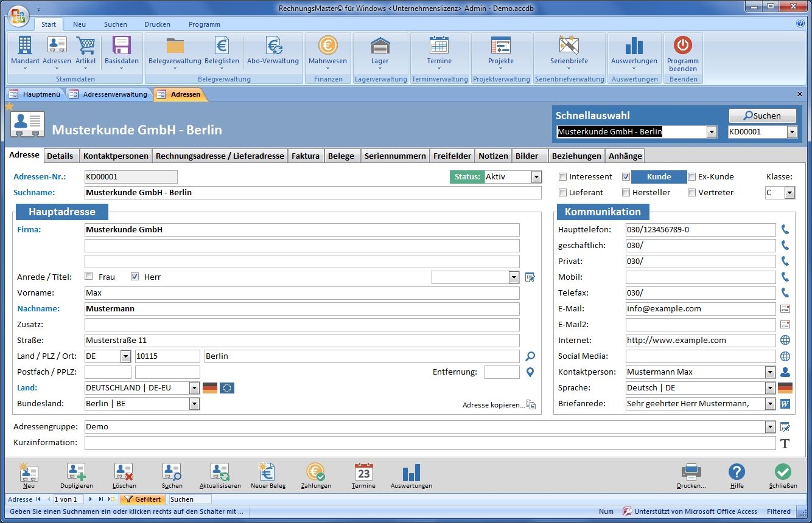Open the Bundesland dropdown list
The height and width of the screenshot is (523, 812).
194,404
